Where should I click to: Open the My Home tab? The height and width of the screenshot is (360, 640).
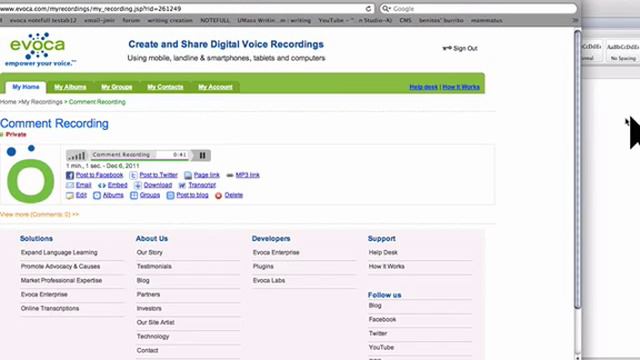coord(26,87)
